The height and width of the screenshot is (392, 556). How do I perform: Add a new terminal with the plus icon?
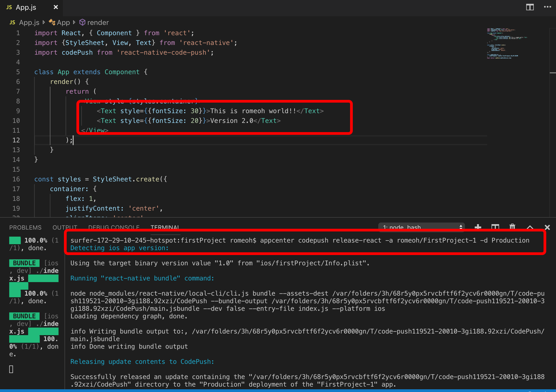[x=478, y=227]
